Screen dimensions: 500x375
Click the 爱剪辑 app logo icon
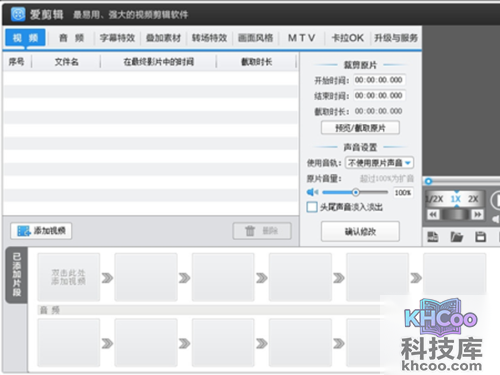pos(18,14)
